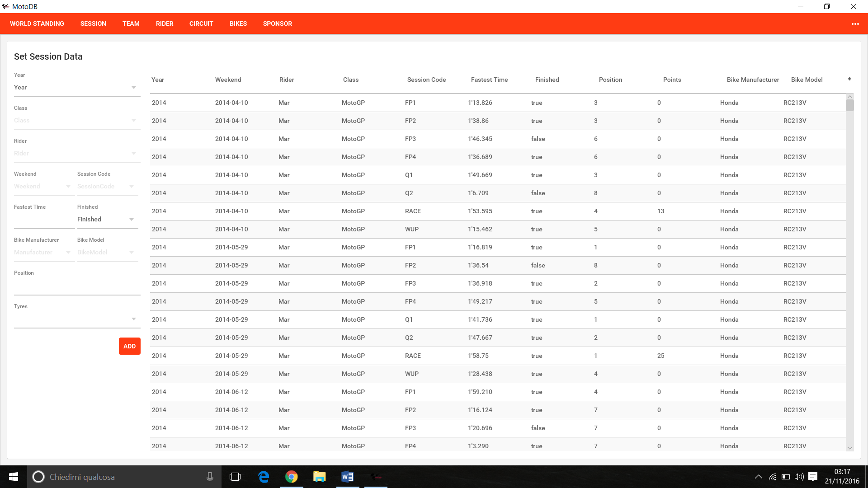868x488 pixels.
Task: Click the Fastest Time input field
Action: (44, 221)
